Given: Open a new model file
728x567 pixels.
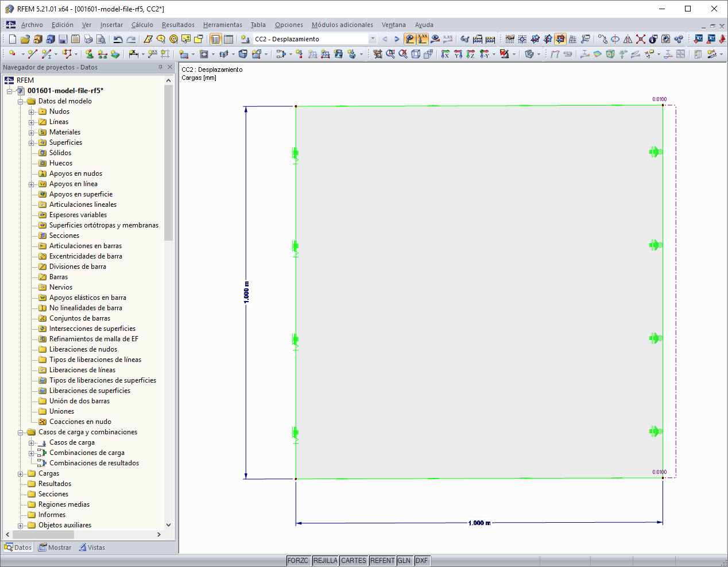Looking at the screenshot, I should coord(12,39).
